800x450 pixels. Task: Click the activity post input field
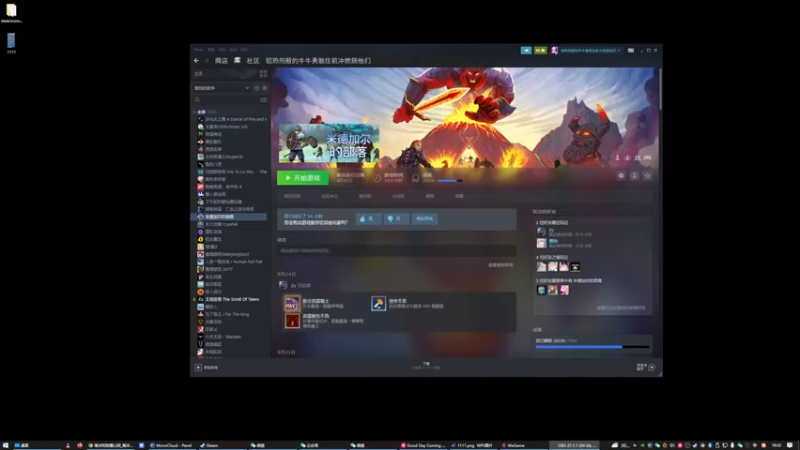click(396, 251)
